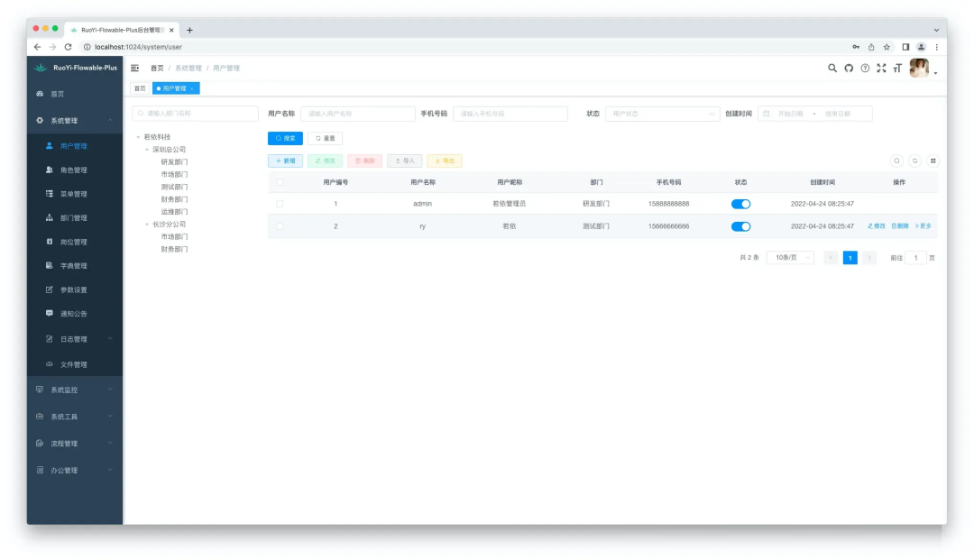Switch to the 首页 tab
This screenshot has height=560, width=974.
pos(140,88)
